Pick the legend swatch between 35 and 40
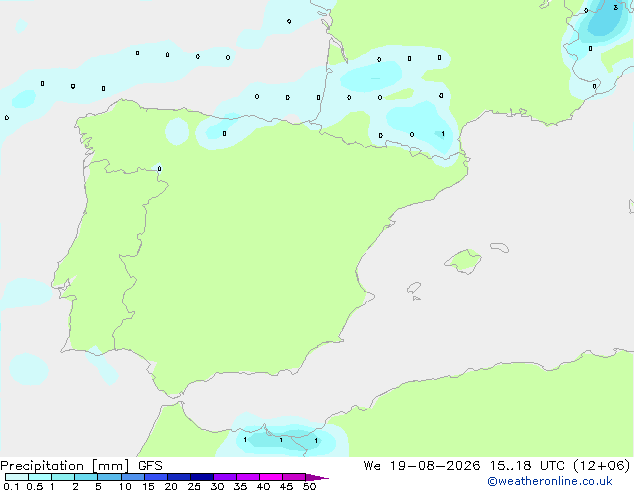The width and height of the screenshot is (634, 490). click(247, 477)
